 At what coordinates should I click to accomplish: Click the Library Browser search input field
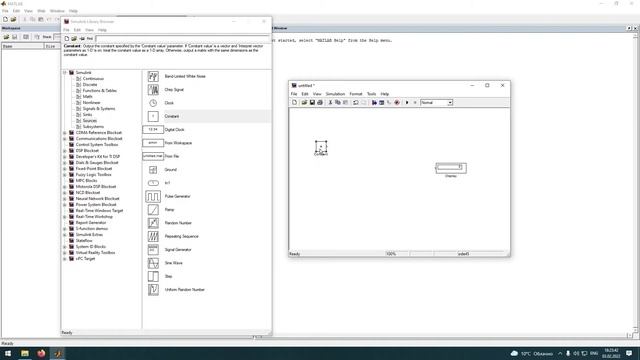tap(182, 38)
